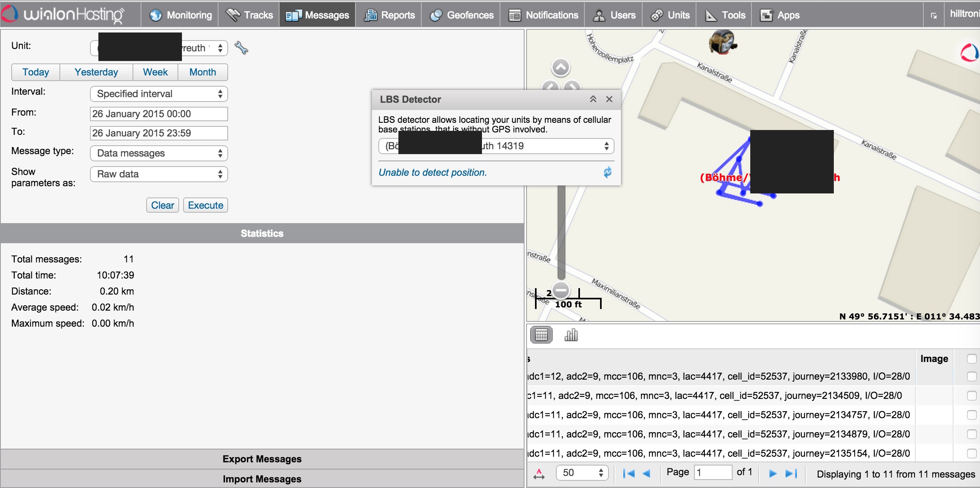Switch to table view icon
The width and height of the screenshot is (980, 488).
(541, 335)
